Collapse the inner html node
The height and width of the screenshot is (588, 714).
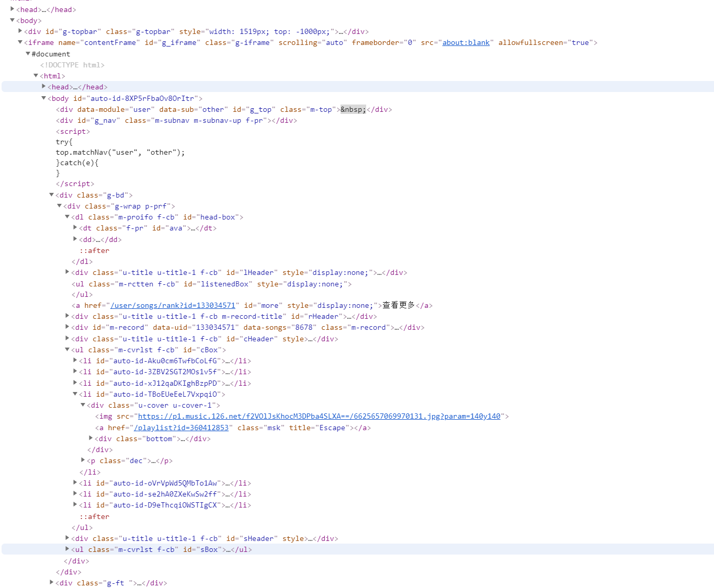[x=36, y=75]
